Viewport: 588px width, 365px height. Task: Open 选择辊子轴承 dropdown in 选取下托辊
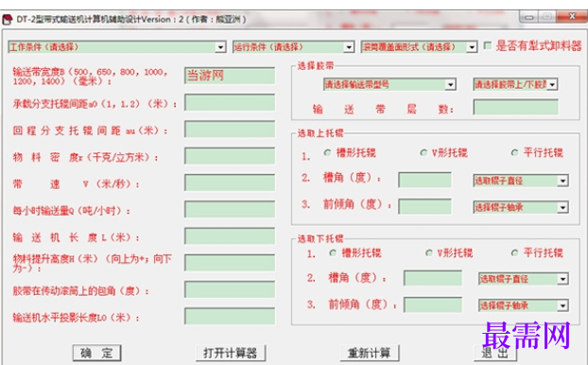pos(524,305)
